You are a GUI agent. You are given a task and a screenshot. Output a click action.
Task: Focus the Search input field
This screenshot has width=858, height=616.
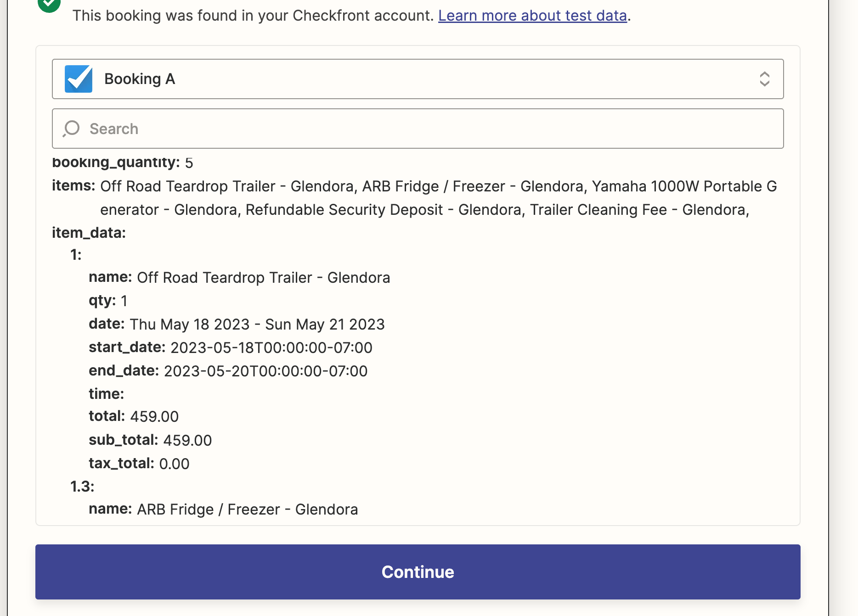point(418,129)
